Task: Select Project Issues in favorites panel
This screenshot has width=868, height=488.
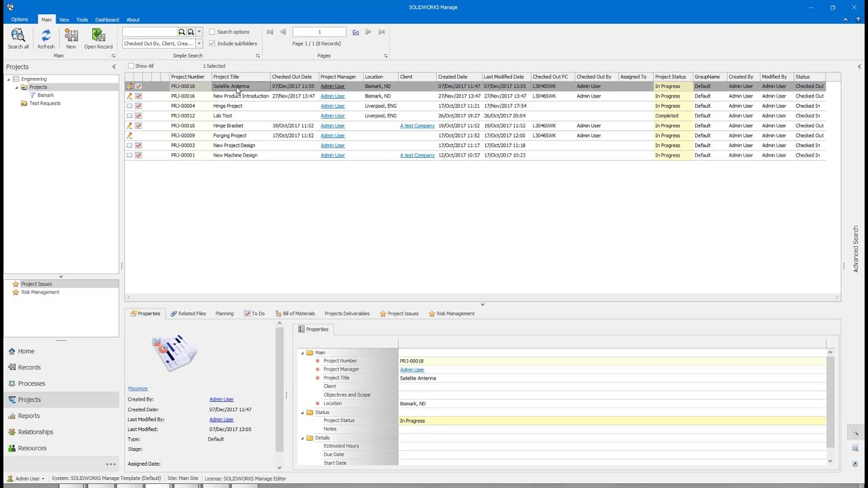Action: coord(36,284)
